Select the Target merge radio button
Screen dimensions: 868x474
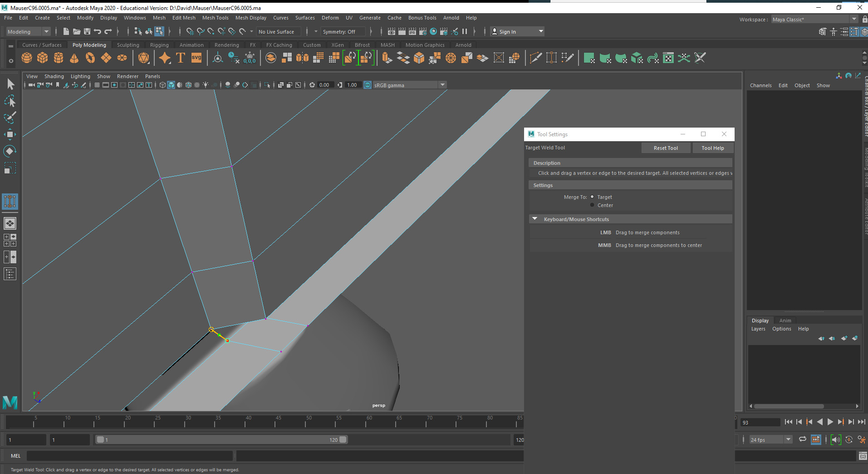(593, 197)
